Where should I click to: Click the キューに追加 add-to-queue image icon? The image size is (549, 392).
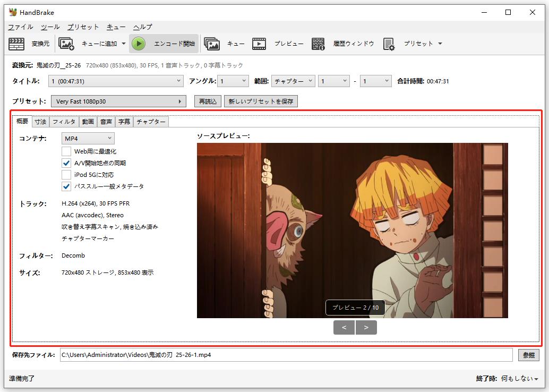[x=66, y=44]
